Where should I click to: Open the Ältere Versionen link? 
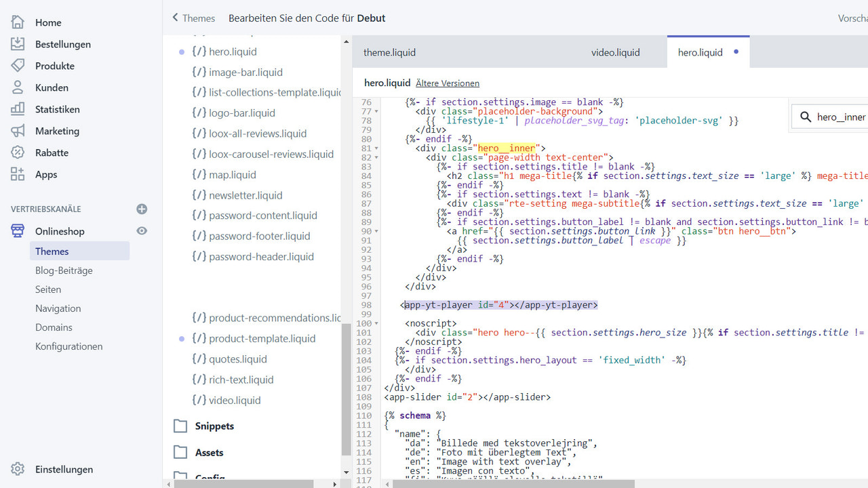pos(448,83)
